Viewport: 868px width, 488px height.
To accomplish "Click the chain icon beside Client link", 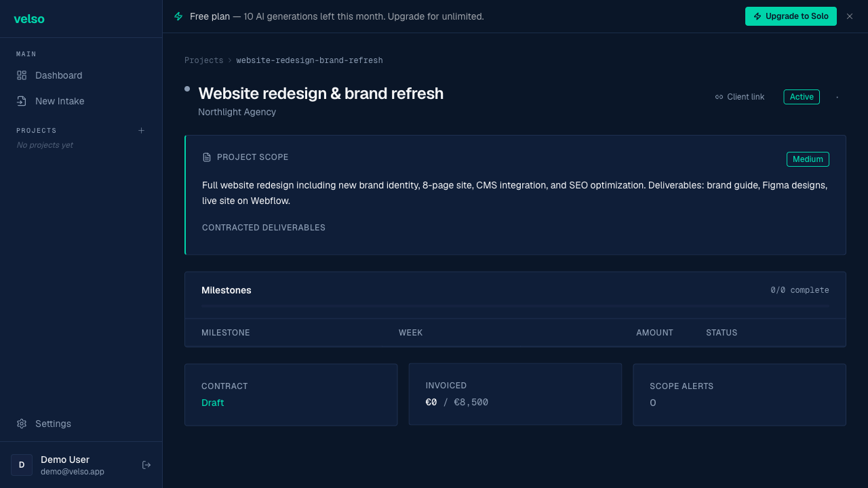I will tap(718, 96).
